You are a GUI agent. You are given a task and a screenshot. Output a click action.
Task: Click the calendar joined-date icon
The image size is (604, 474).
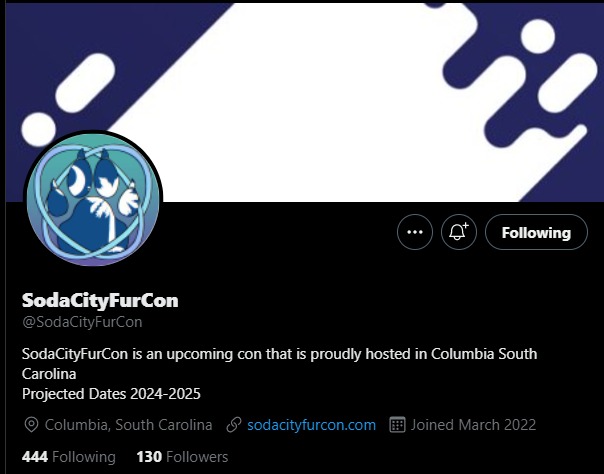pyautogui.click(x=397, y=425)
